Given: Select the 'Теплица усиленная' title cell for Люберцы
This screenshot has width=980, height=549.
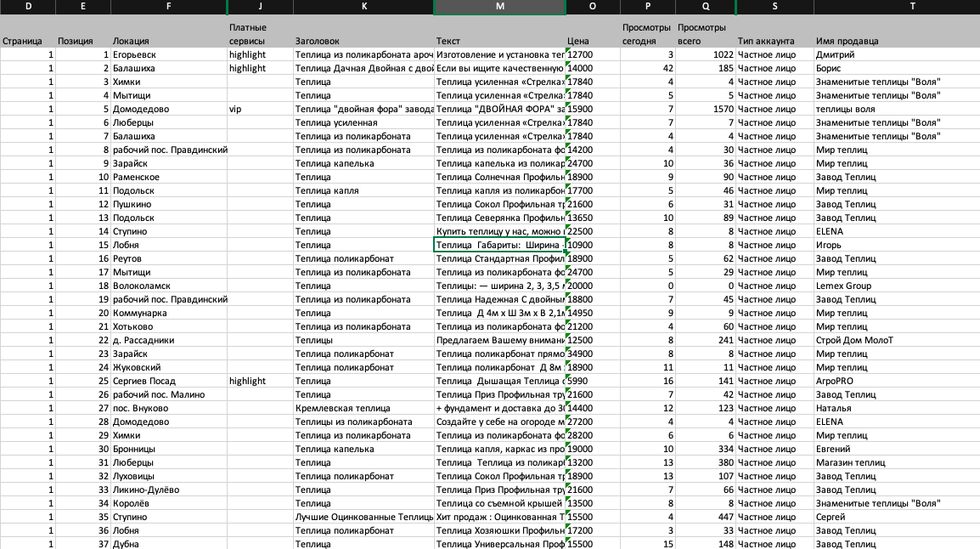Looking at the screenshot, I should point(363,122).
